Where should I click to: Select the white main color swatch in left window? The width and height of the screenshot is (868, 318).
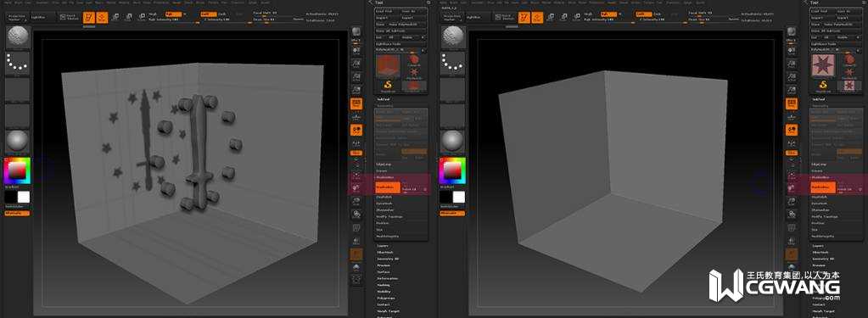[x=24, y=197]
